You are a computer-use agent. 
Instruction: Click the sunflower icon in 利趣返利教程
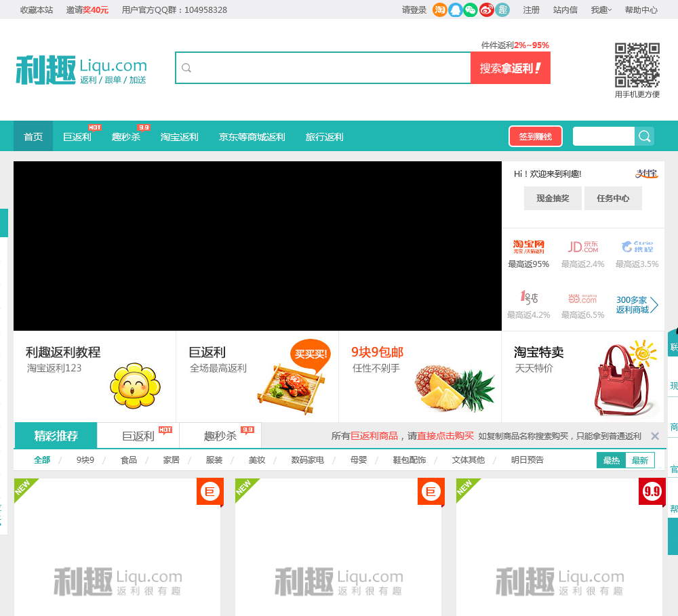pyautogui.click(x=136, y=386)
